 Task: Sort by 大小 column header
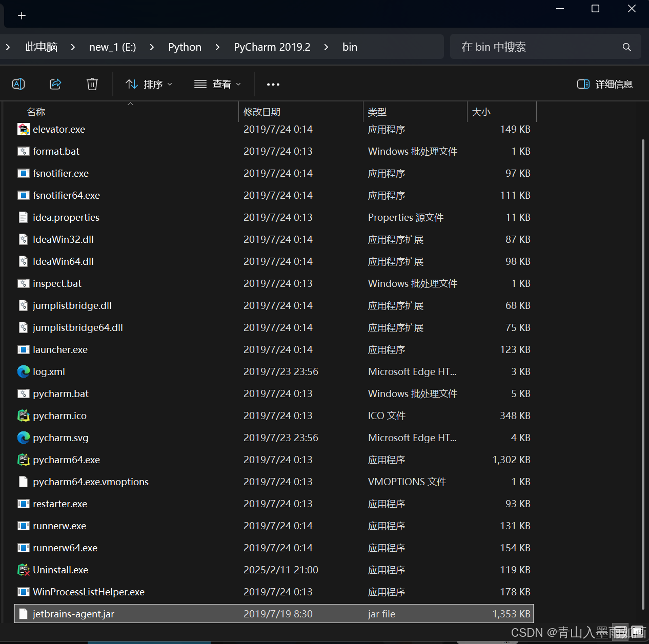pos(502,112)
